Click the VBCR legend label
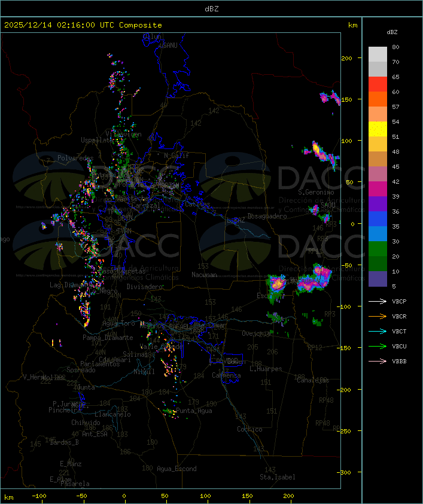Viewport: 423px width, 504px height. [x=399, y=316]
